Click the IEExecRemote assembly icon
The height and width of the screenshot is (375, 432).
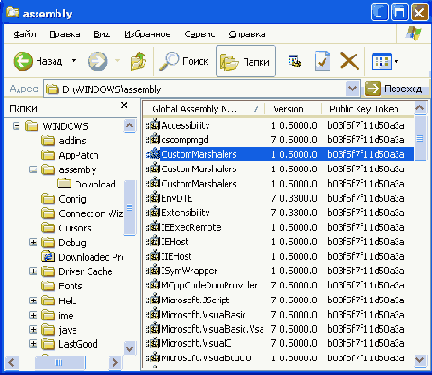pos(153,227)
